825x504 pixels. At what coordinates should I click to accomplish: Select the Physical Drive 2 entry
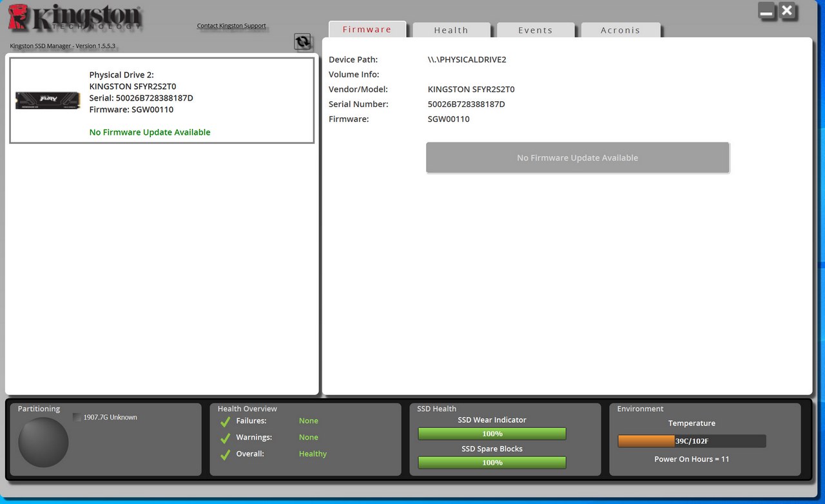coord(162,100)
